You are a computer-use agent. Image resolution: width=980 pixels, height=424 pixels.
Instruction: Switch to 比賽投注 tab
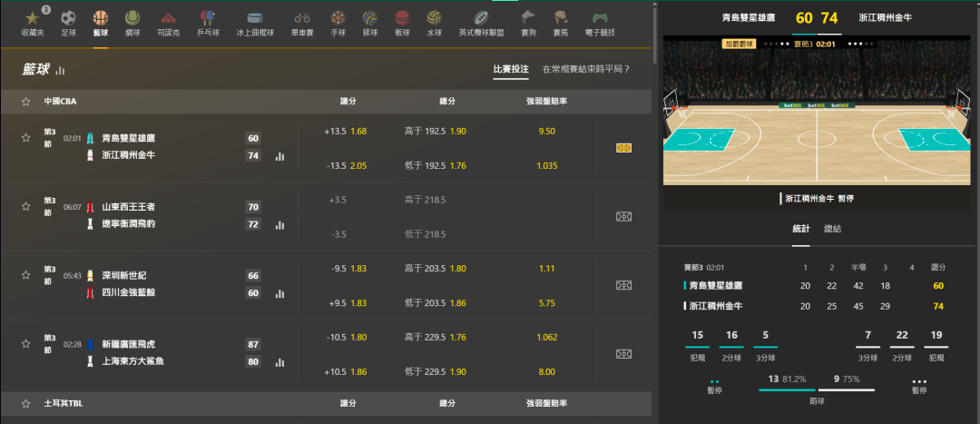[x=511, y=69]
